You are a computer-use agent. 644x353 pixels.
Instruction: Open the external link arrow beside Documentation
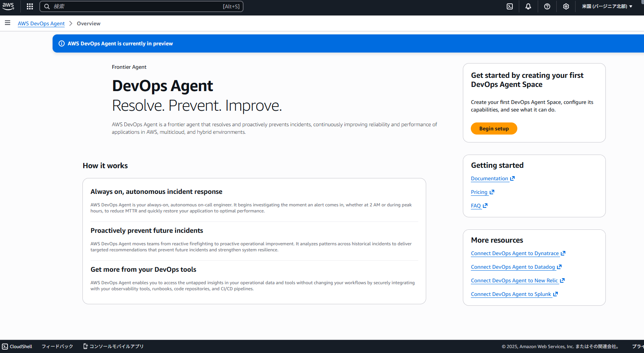[x=512, y=178]
